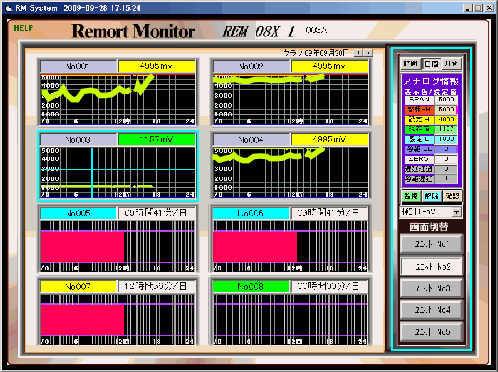Viewport: 498px width, 372px height.
Task: Click the previous date arrow beside graph date
Action: click(x=358, y=53)
